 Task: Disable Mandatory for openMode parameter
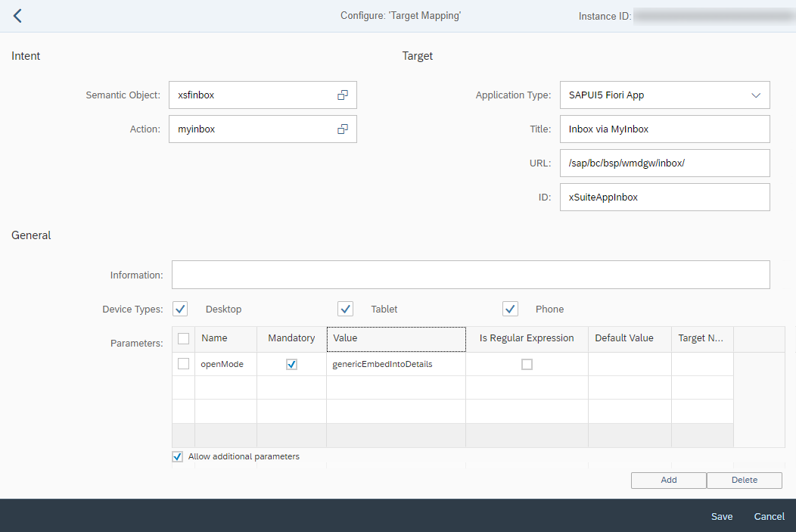[x=291, y=364]
